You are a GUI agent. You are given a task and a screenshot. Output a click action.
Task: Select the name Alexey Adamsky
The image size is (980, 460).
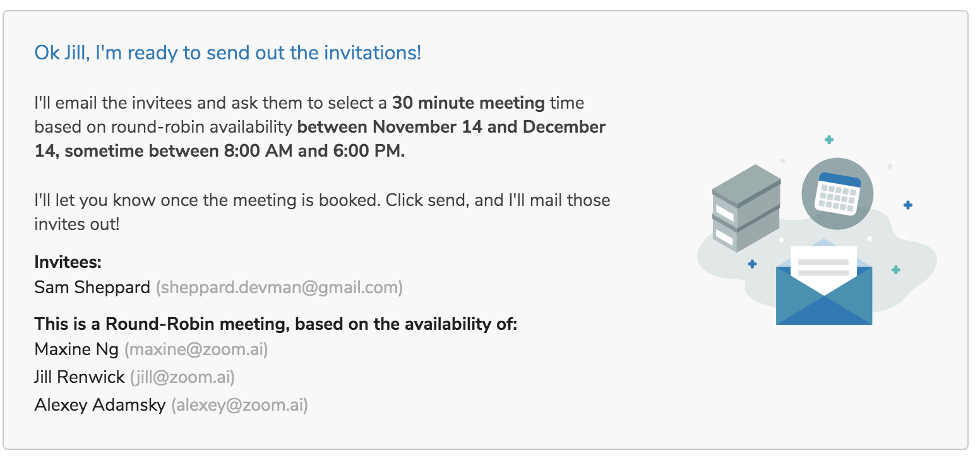100,405
